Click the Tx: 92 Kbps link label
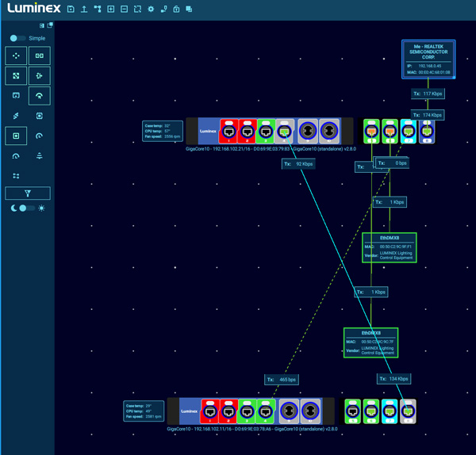476x455 pixels. (x=298, y=164)
